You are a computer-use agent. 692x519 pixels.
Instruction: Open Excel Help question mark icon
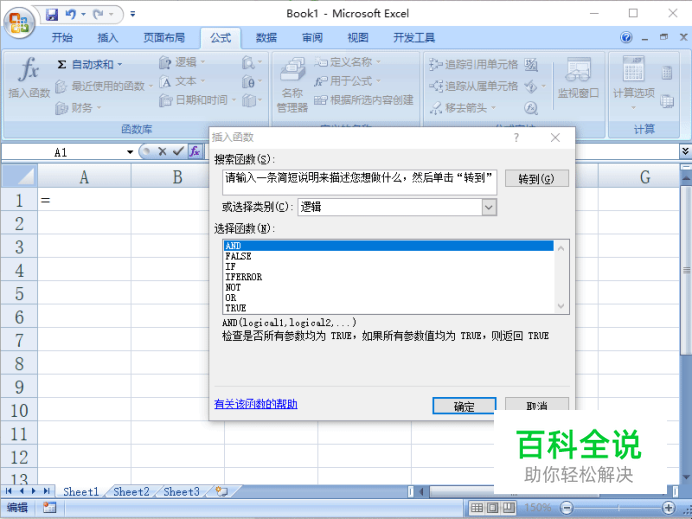[626, 38]
